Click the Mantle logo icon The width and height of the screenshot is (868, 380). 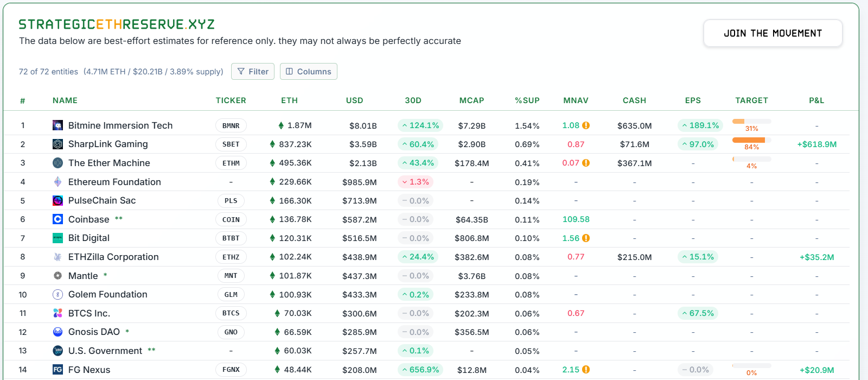coord(58,276)
